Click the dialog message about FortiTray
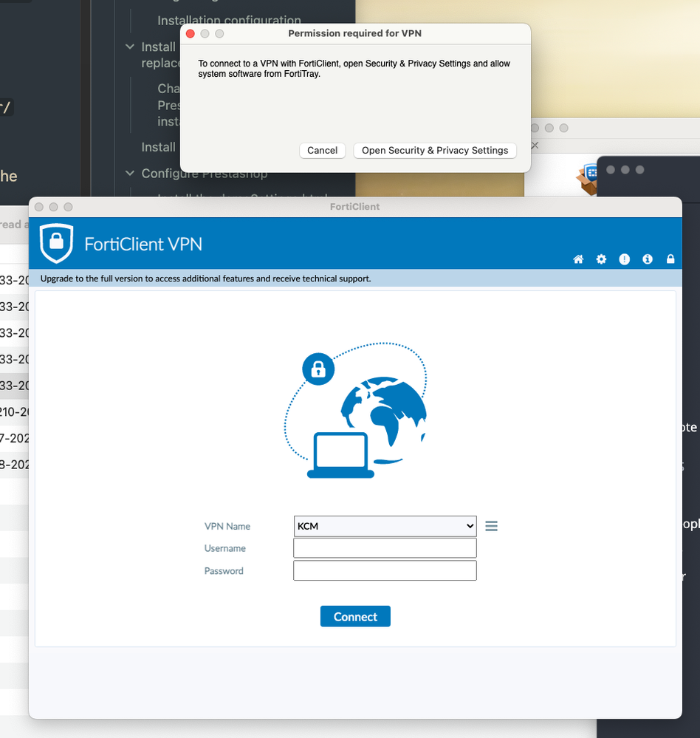700x738 pixels. point(354,69)
